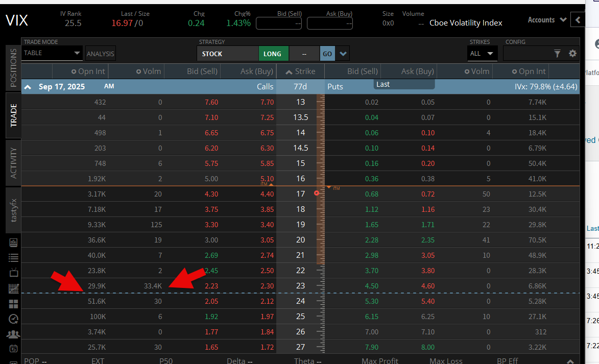Click put ask 0.72 at strike 17
599x364 pixels.
(428, 194)
